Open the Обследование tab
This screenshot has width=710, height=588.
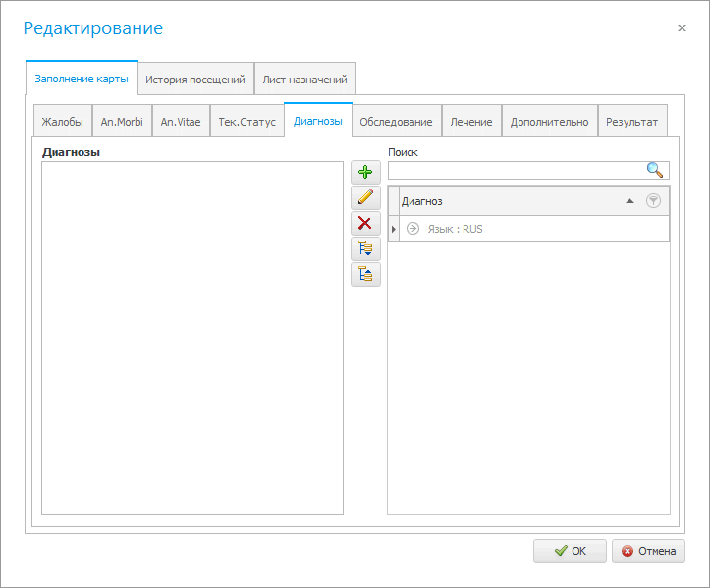[396, 122]
